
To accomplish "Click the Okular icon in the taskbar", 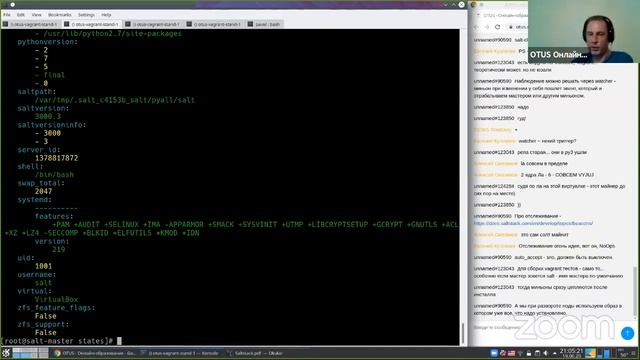I will [230, 353].
